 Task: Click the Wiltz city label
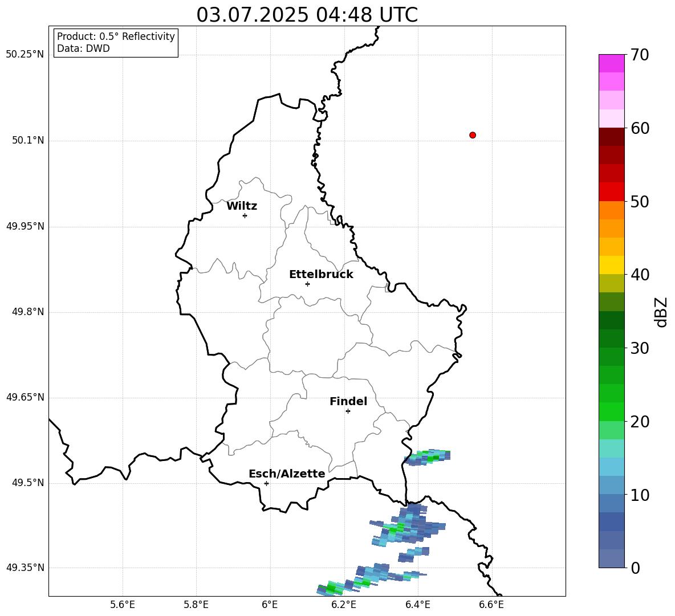click(x=242, y=206)
